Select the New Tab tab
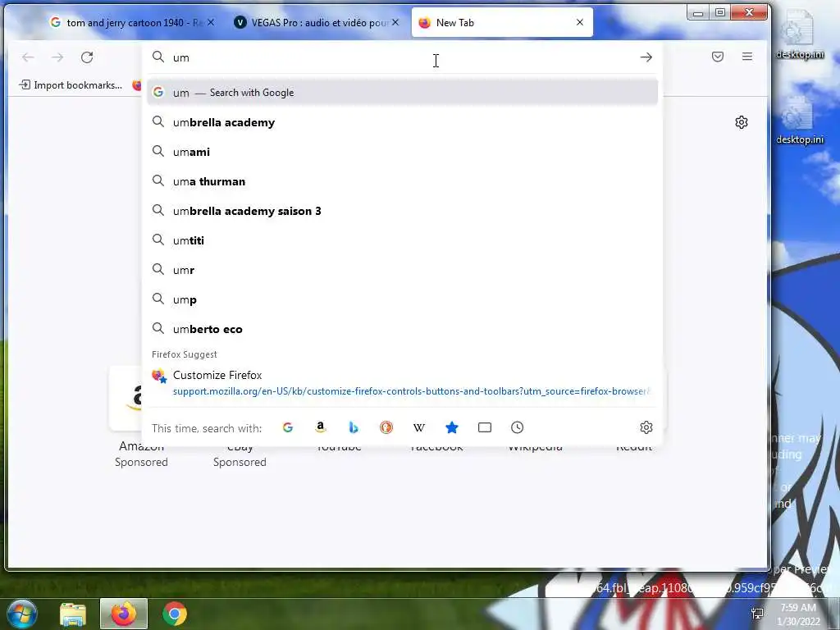840x630 pixels. (x=502, y=22)
